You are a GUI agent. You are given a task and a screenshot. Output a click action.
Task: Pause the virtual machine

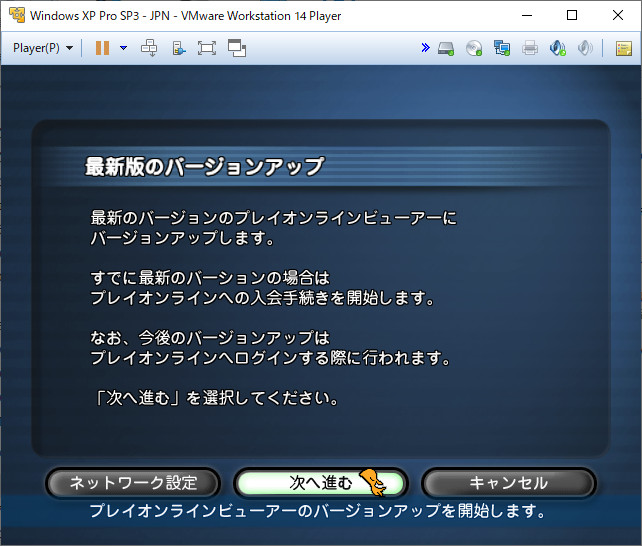point(102,48)
